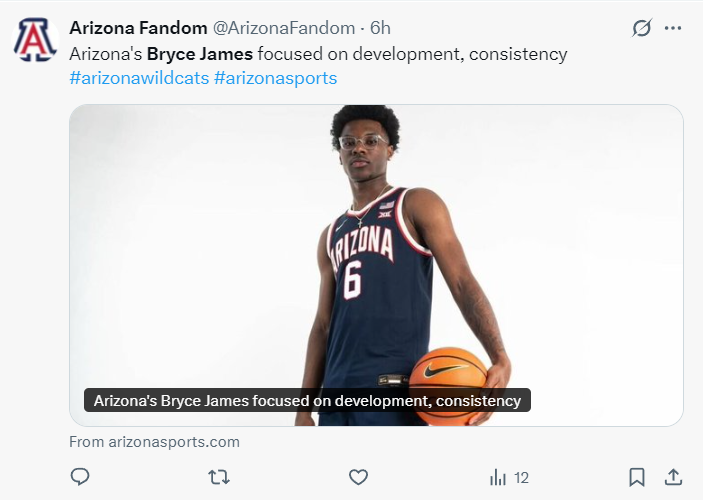Click the Arizona Fandom display name
The height and width of the screenshot is (500, 703).
[x=138, y=28]
